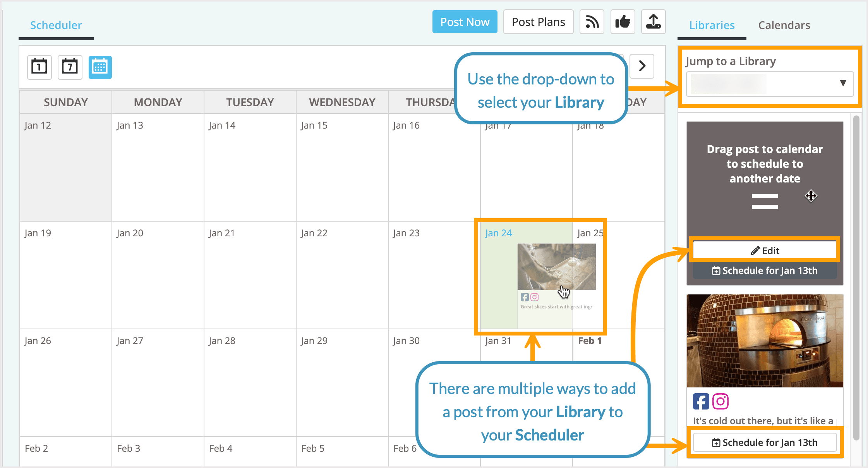Select the single day calendar view icon
This screenshot has height=468, width=868.
(x=39, y=67)
